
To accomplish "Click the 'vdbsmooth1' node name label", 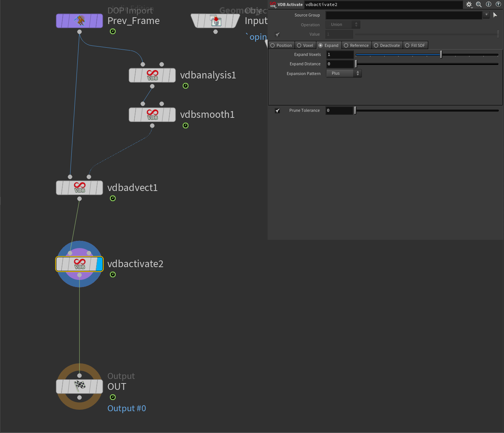I will (207, 114).
